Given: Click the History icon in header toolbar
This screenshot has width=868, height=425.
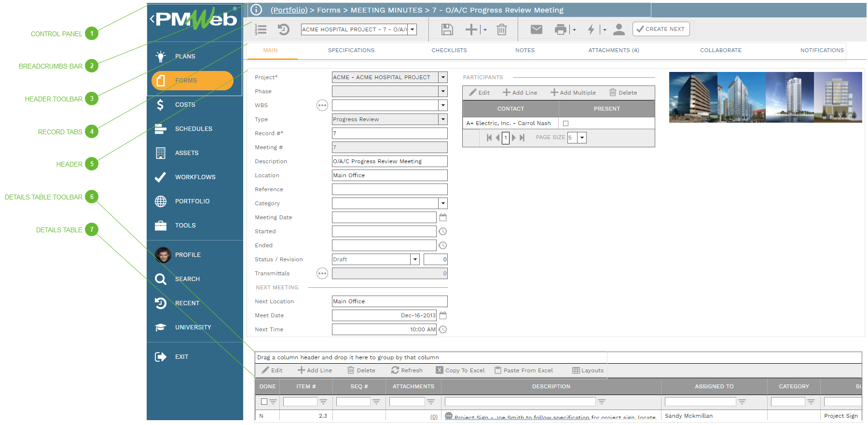Looking at the screenshot, I should tap(283, 29).
